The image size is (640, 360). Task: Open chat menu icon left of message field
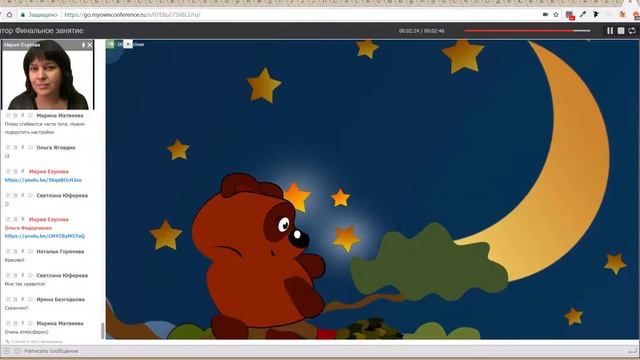6,351
